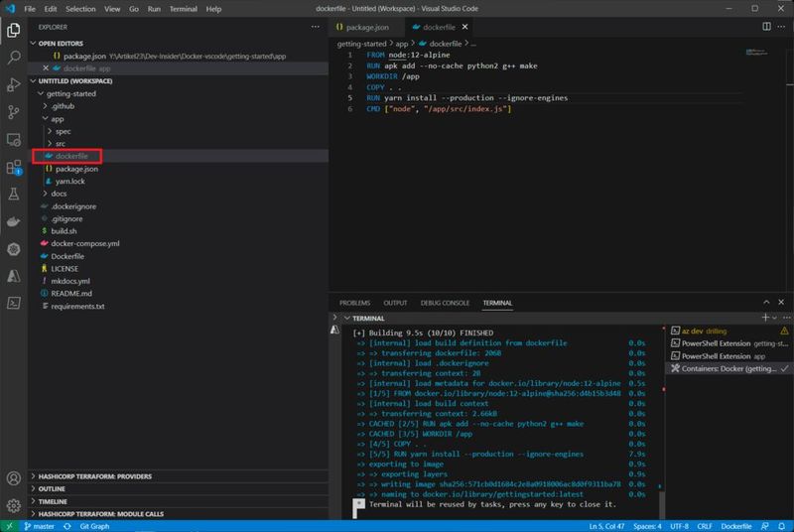Select Containers: Docker terminal entry
794x532 pixels.
728,369
